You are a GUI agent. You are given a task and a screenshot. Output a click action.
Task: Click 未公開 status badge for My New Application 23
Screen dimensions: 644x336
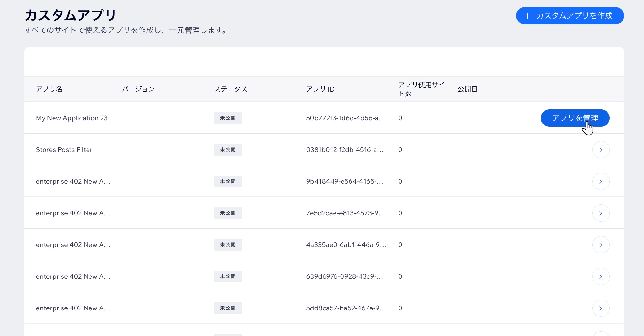coord(228,118)
